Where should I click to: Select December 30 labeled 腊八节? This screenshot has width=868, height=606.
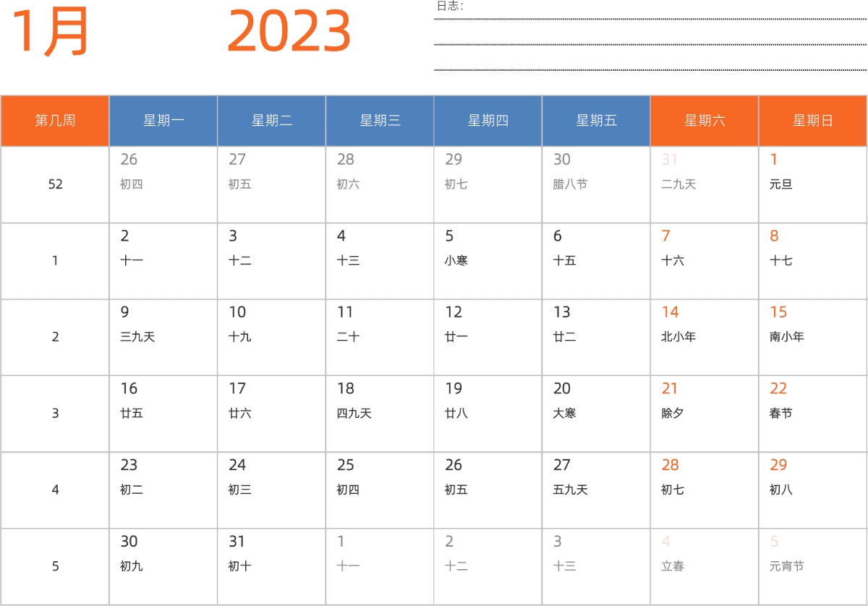pyautogui.click(x=597, y=185)
